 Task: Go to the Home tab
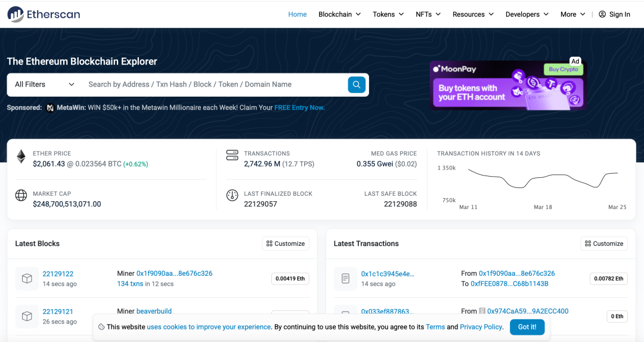[x=297, y=14]
